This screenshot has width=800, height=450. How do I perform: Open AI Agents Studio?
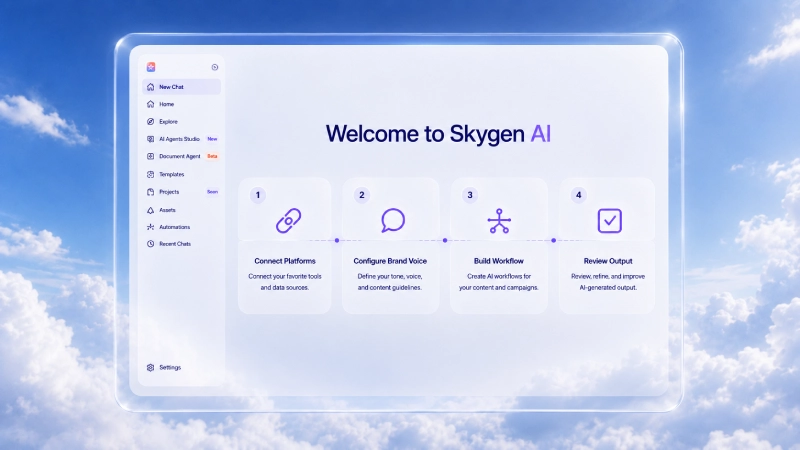[x=181, y=139]
